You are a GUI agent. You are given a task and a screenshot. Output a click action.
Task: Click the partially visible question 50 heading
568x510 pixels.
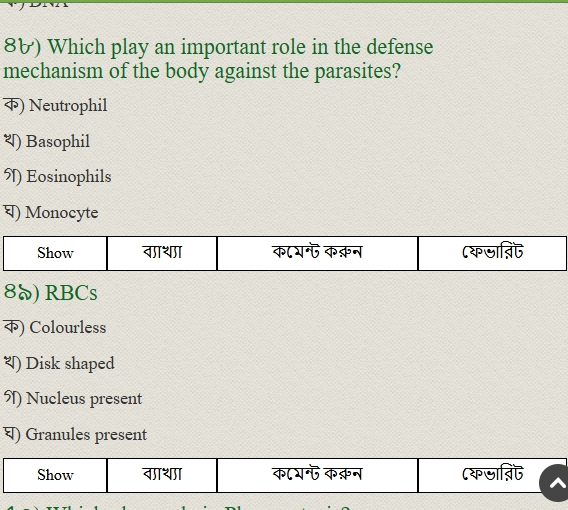pos(178,507)
